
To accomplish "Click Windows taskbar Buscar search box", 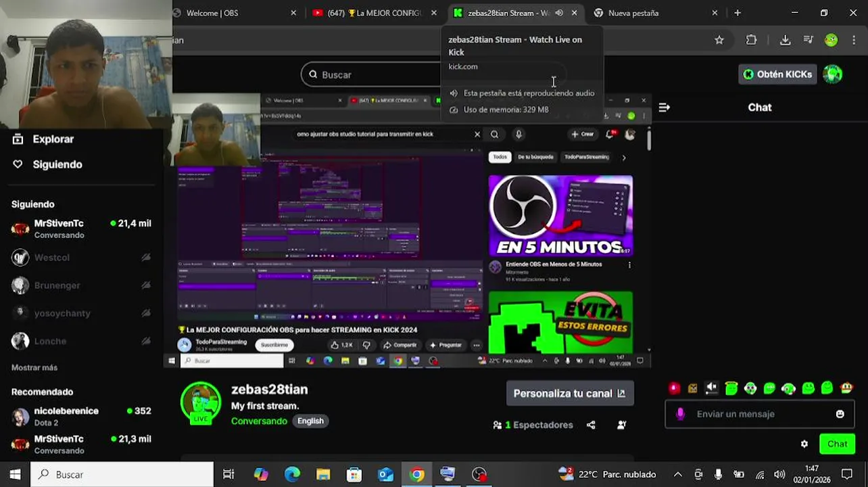I will 122,474.
